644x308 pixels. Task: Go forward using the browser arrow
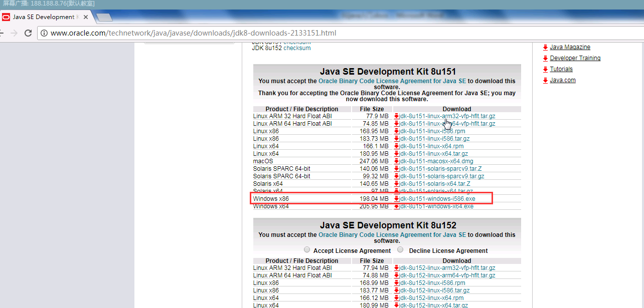tap(14, 33)
